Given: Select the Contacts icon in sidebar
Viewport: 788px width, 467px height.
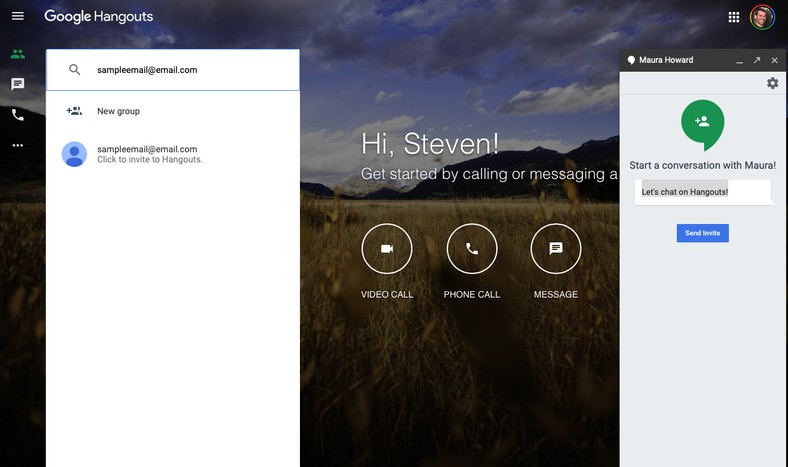Looking at the screenshot, I should [x=17, y=54].
